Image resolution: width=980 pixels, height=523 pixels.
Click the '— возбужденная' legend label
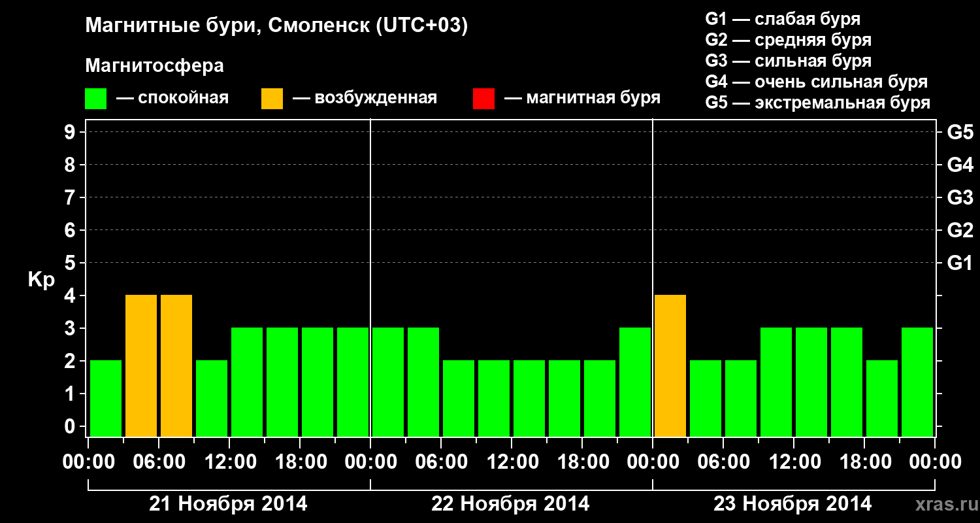pos(365,99)
